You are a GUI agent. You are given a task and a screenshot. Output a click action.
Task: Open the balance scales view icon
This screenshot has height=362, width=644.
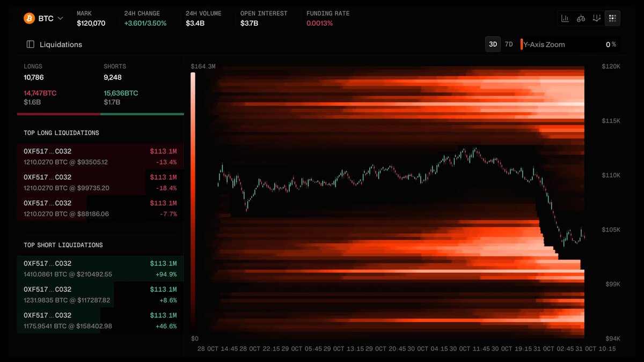(581, 18)
